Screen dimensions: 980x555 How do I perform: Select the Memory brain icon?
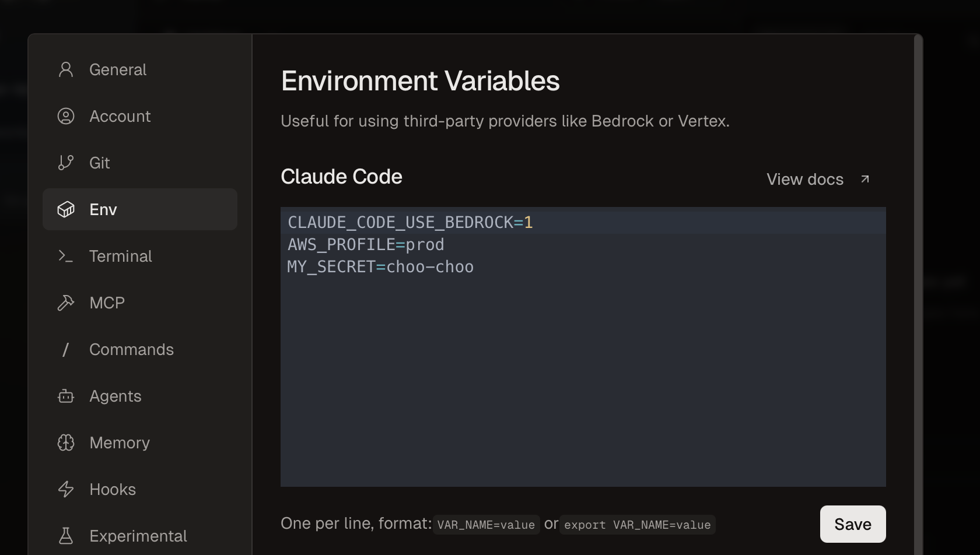coord(65,442)
